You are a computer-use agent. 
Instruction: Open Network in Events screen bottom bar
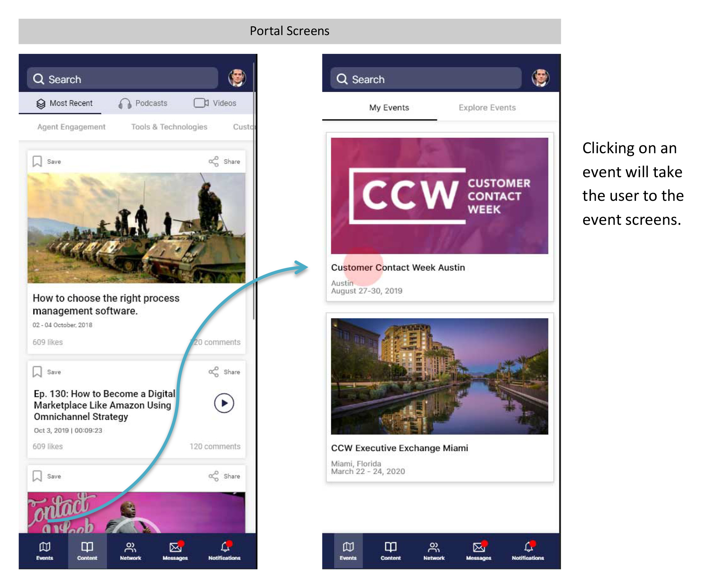point(434,551)
